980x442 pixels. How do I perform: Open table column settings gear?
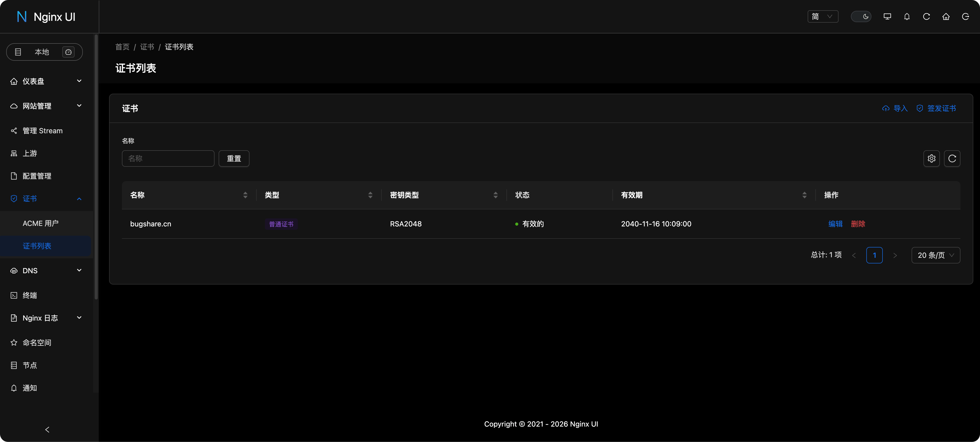[931, 159]
